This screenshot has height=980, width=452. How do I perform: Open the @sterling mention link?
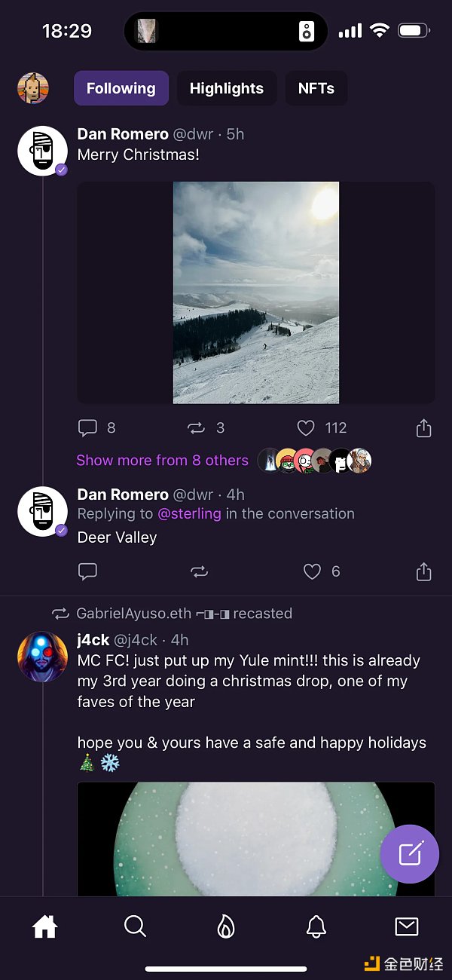click(x=189, y=514)
